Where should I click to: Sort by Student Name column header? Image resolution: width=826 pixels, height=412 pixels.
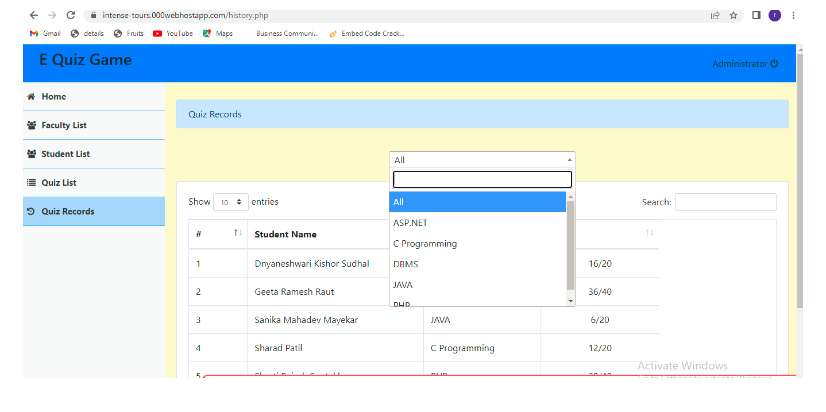(286, 234)
